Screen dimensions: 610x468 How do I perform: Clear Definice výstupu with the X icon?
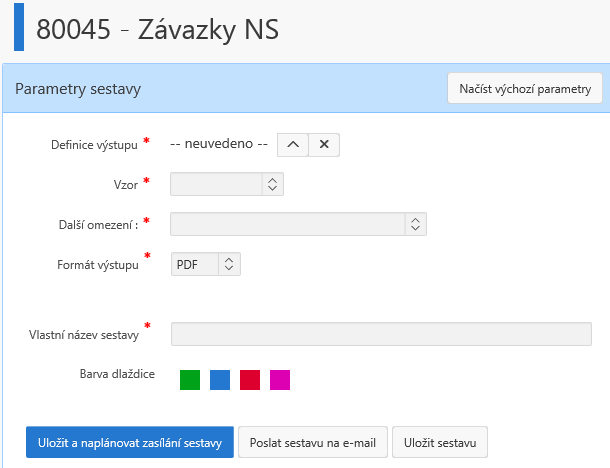click(x=324, y=144)
